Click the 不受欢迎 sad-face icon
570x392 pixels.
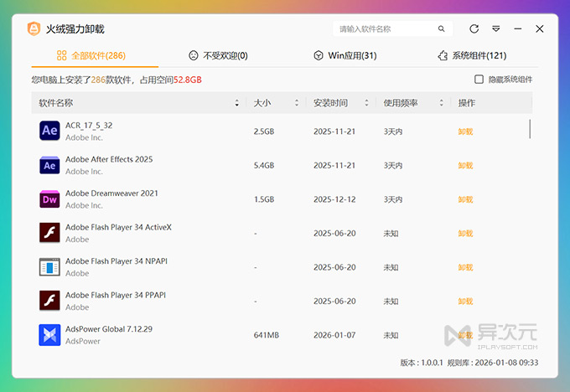[x=194, y=55]
